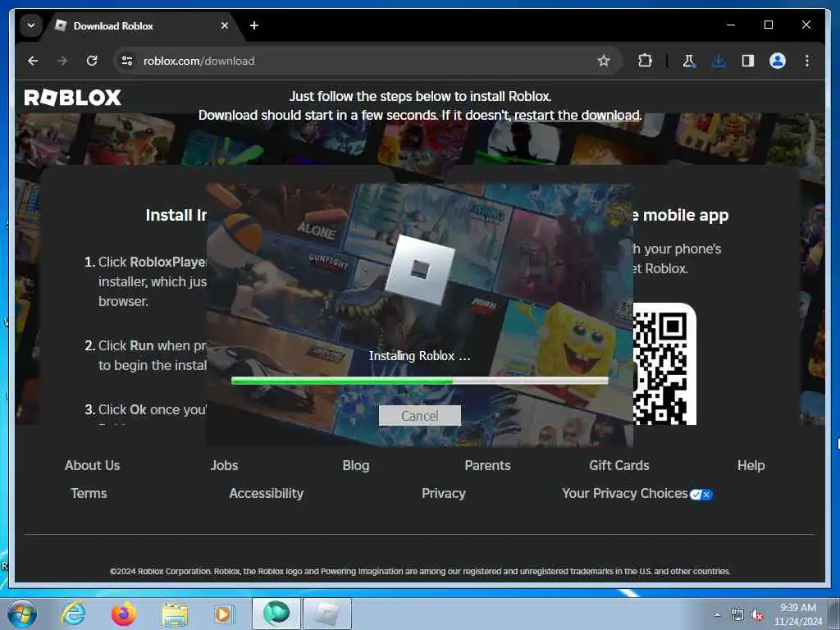Open the Terms footer link
Screen dimensions: 840x630
tap(89, 493)
